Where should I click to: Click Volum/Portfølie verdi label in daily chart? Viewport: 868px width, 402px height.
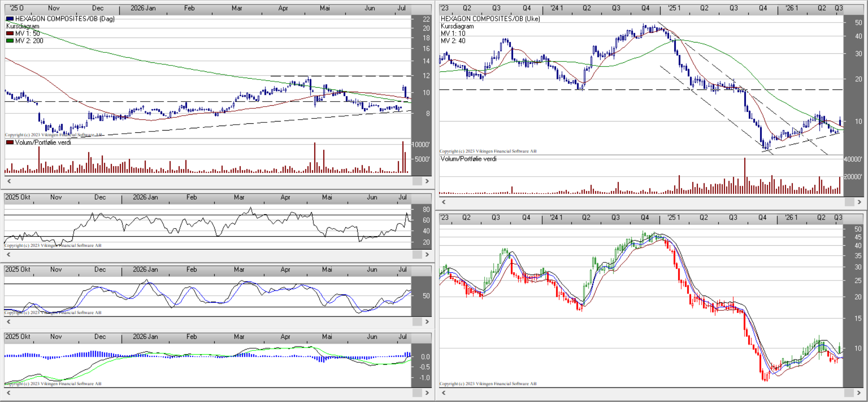point(43,142)
